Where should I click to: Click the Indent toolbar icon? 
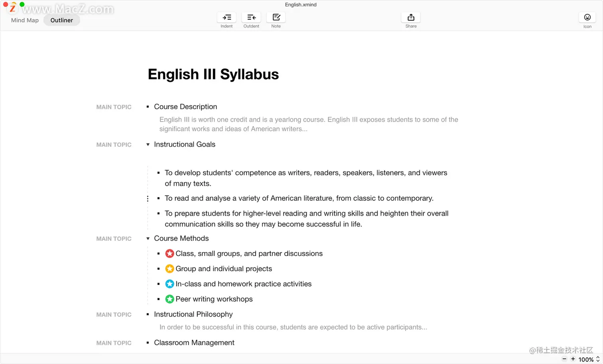coord(227,17)
